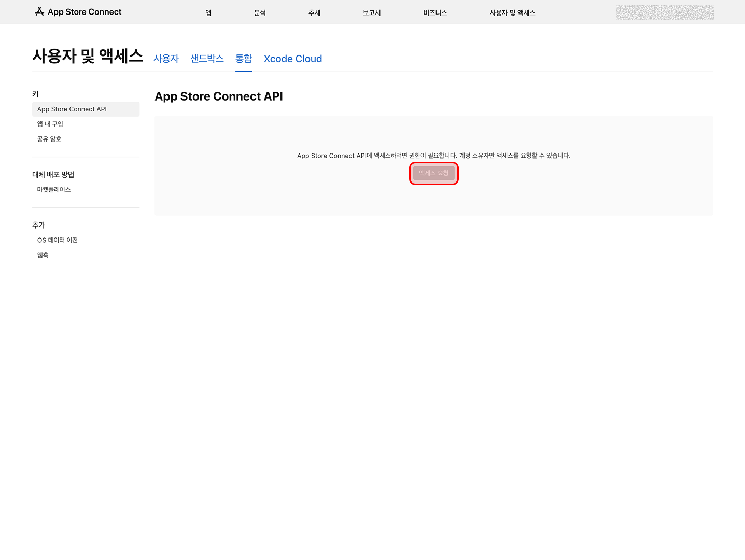This screenshot has height=560, width=745.
Task: Open OS 데이터 이전 in sidebar
Action: [58, 240]
